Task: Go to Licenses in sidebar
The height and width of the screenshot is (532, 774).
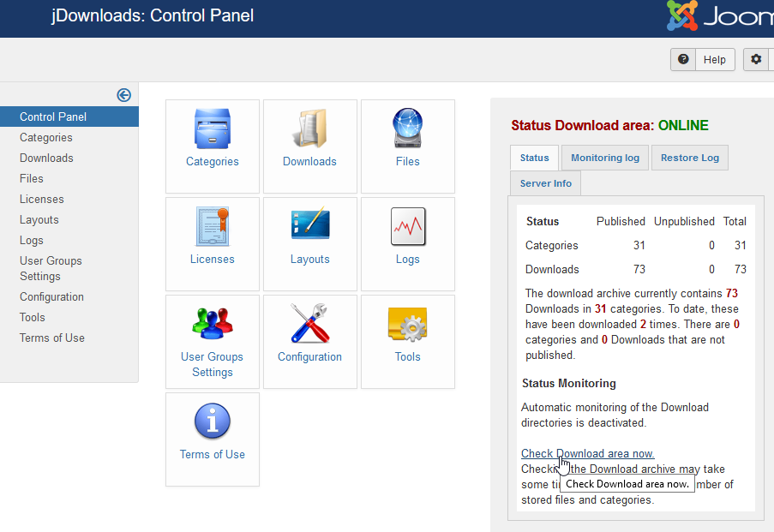Action: click(x=42, y=200)
